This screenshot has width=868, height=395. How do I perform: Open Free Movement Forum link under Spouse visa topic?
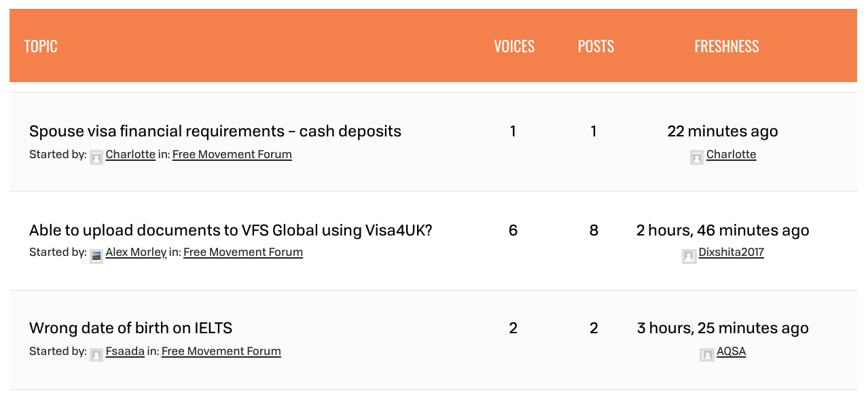232,154
